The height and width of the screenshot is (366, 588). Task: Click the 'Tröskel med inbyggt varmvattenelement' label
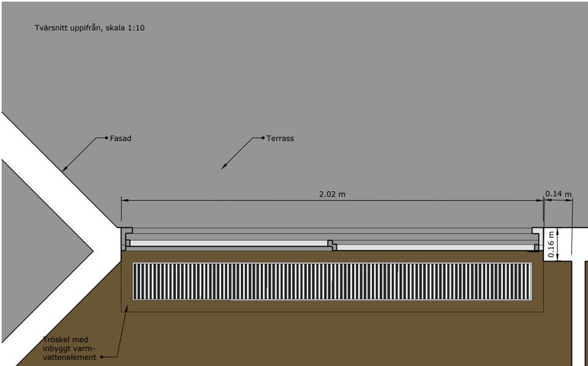tap(70, 348)
